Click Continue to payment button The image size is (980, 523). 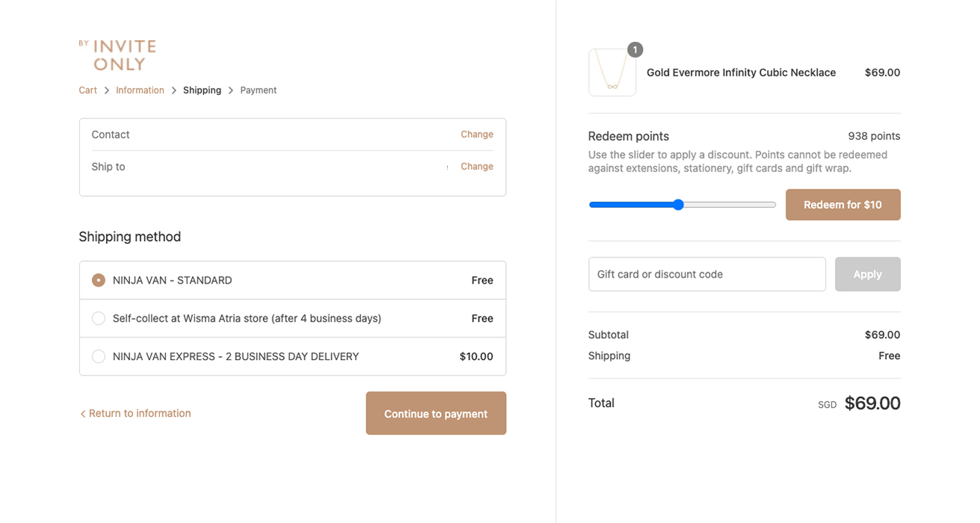(436, 413)
